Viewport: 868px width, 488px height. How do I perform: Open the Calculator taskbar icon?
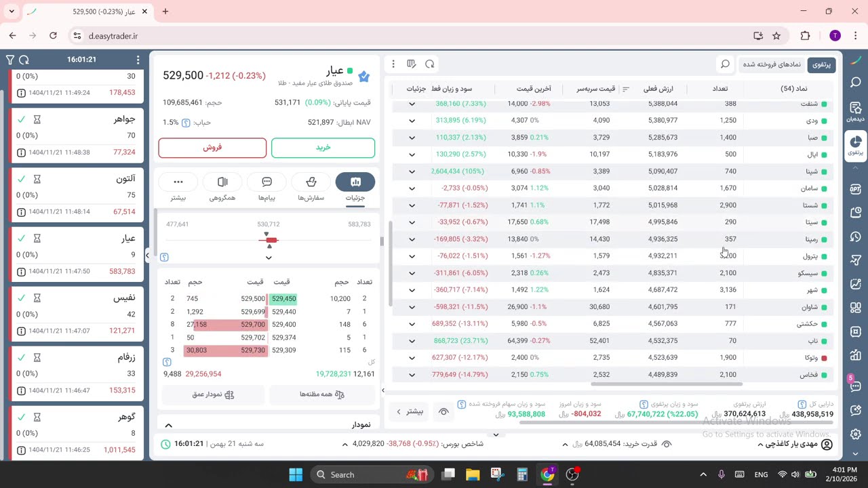[522, 475]
